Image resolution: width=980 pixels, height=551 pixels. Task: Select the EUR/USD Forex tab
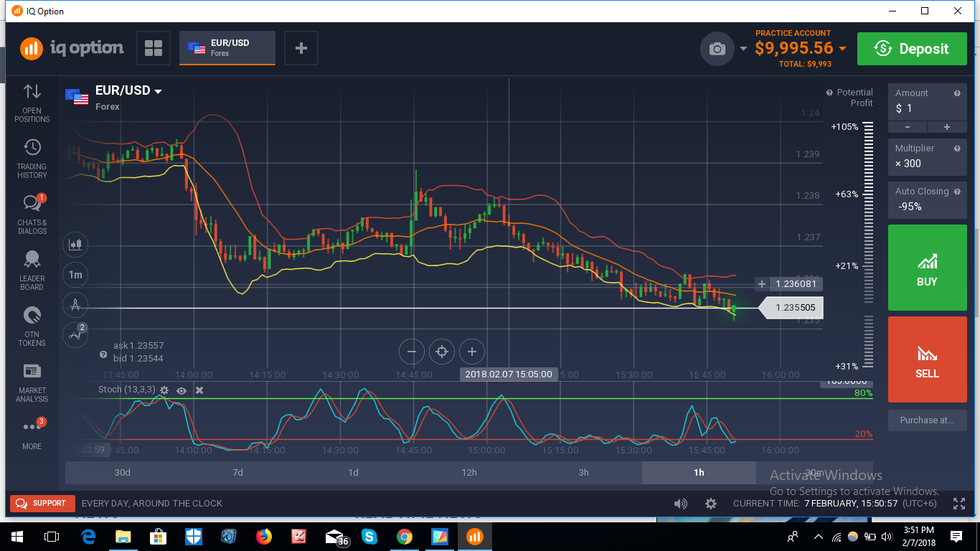tap(227, 48)
